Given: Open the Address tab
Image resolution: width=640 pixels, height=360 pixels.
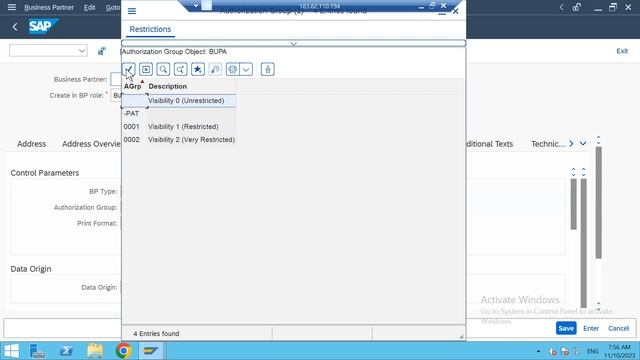Looking at the screenshot, I should pyautogui.click(x=31, y=144).
